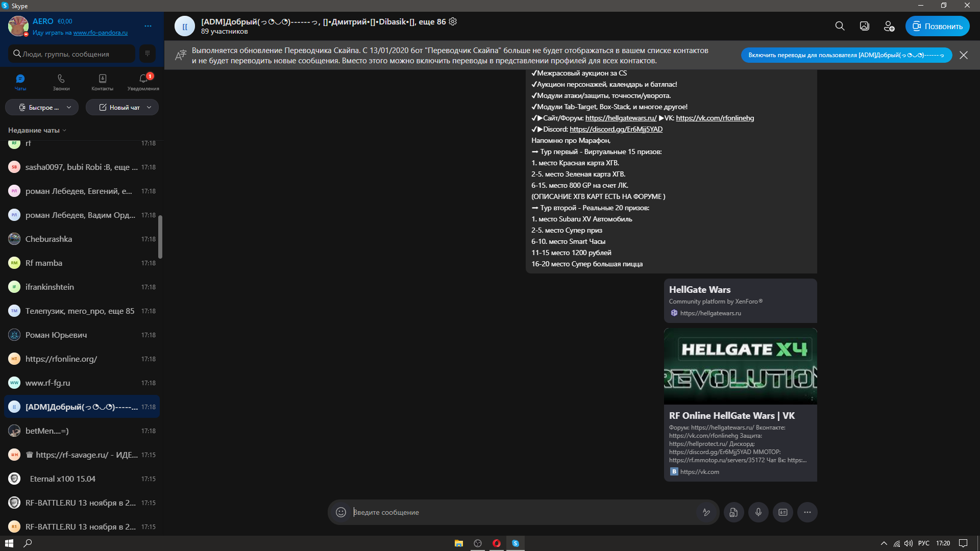Screen dimensions: 980x551
Task: Expand the Быстрое dropdown arrow
Action: click(69, 107)
